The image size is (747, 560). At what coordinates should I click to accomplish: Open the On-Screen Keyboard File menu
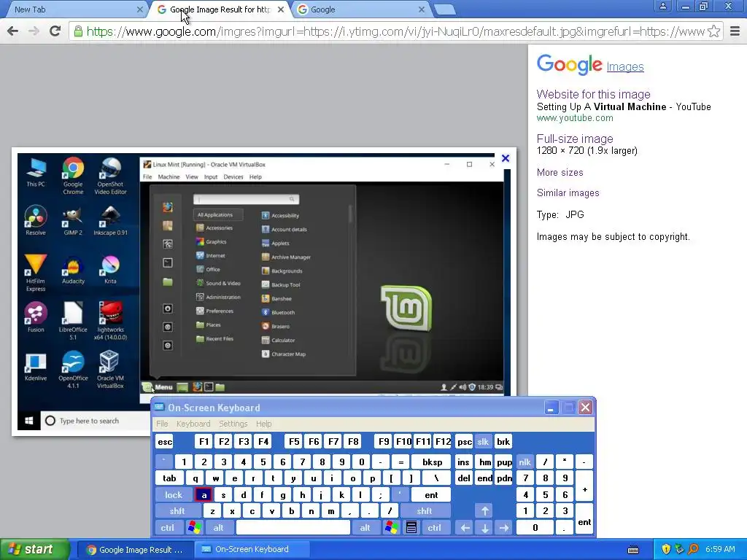tap(162, 424)
